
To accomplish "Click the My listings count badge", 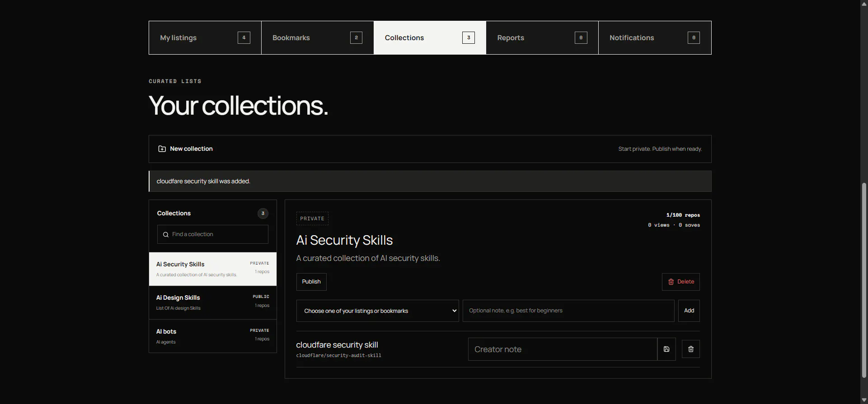I will [x=244, y=37].
